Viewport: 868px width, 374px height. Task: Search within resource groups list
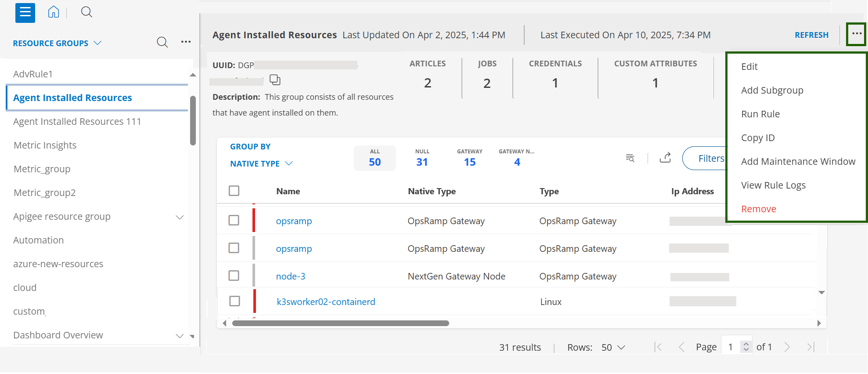pyautogui.click(x=162, y=43)
